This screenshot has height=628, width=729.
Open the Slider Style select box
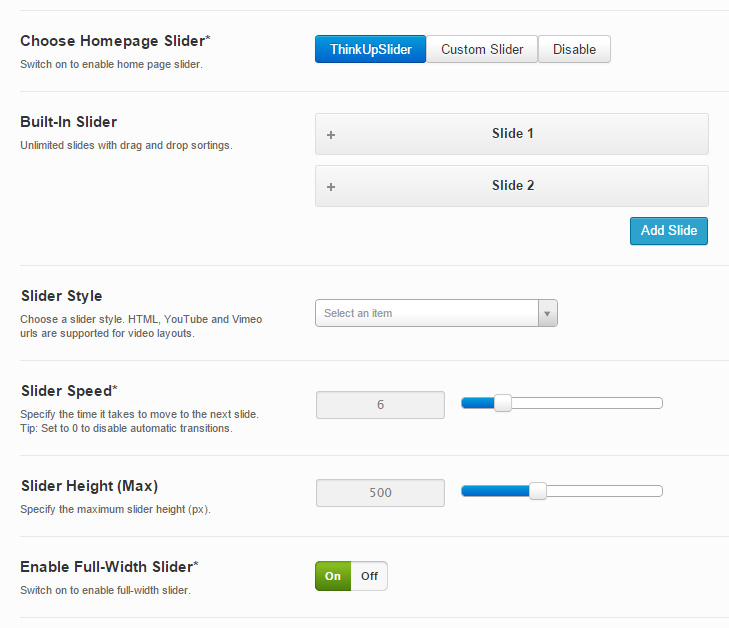click(x=427, y=313)
